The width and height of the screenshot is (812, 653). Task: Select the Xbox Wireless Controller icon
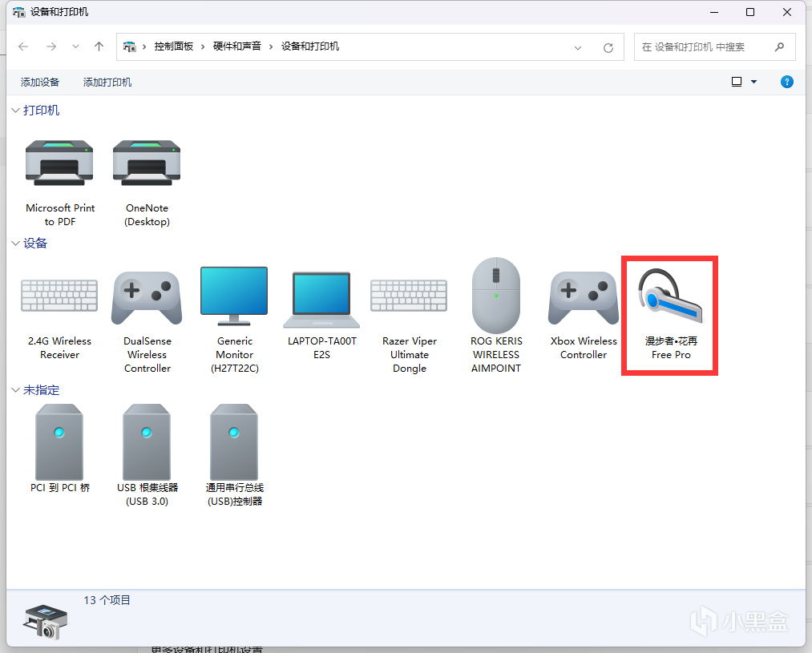tap(584, 298)
